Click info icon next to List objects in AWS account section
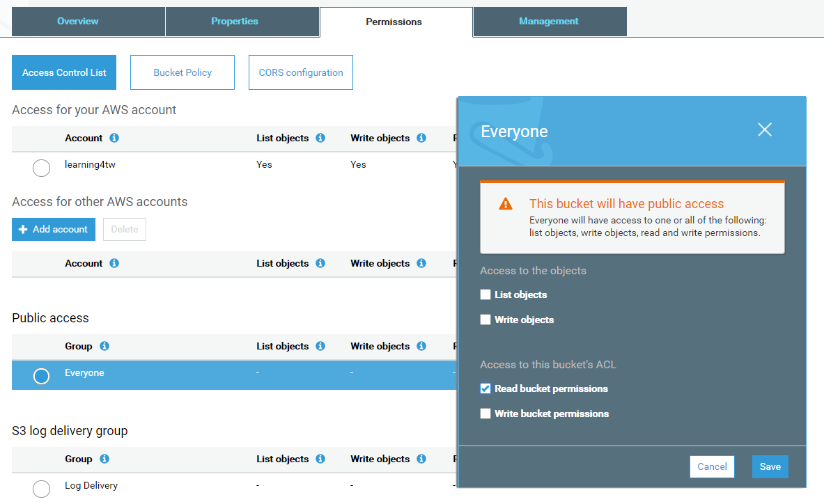The width and height of the screenshot is (824, 504). [320, 138]
